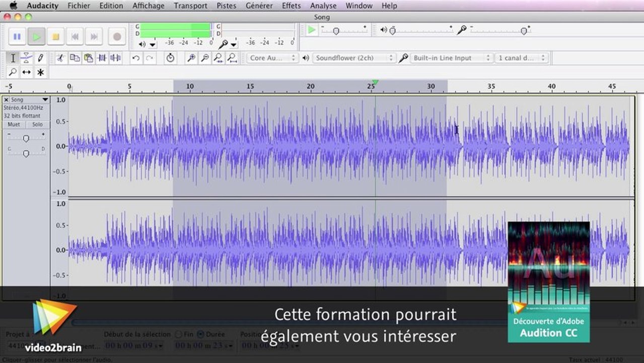Image resolution: width=644 pixels, height=363 pixels.
Task: Click the track gain slider knob
Action: point(26,138)
